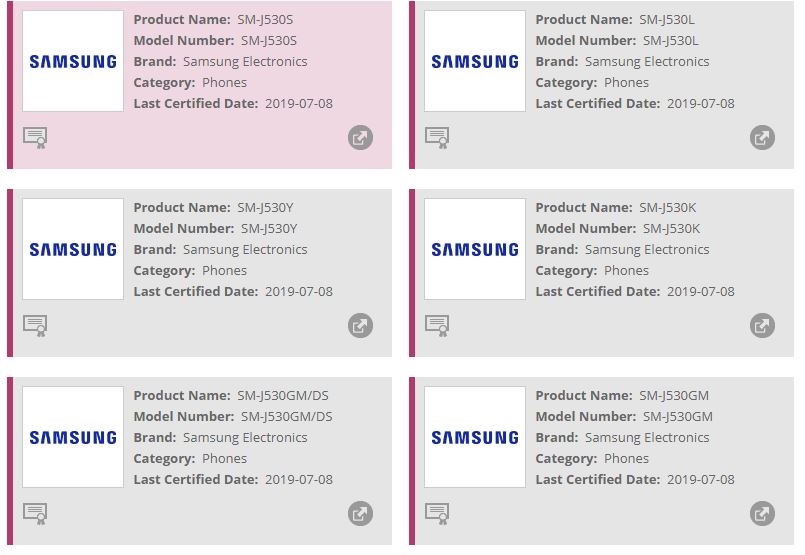View certificate icon for SM-J530S
This screenshot has height=555, width=805.
pos(36,138)
